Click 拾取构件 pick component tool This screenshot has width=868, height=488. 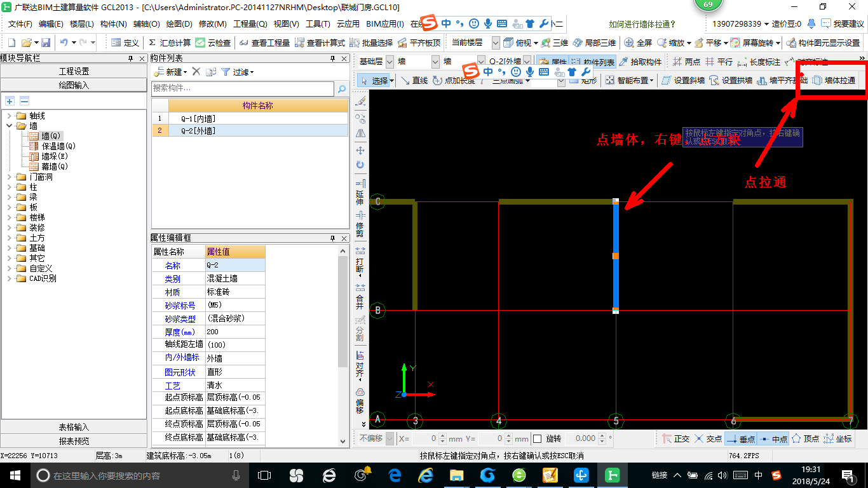[641, 62]
